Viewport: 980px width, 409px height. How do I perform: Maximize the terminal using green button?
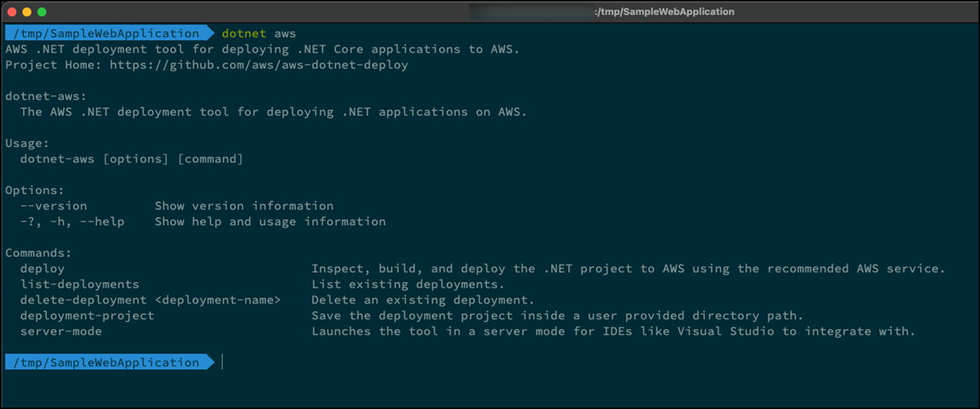pyautogui.click(x=42, y=12)
